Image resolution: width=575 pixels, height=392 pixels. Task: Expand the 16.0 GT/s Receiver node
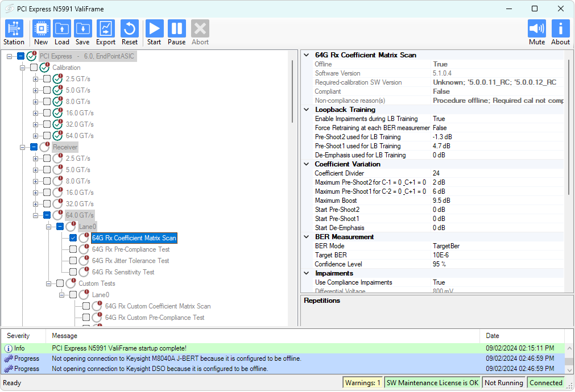(36, 193)
